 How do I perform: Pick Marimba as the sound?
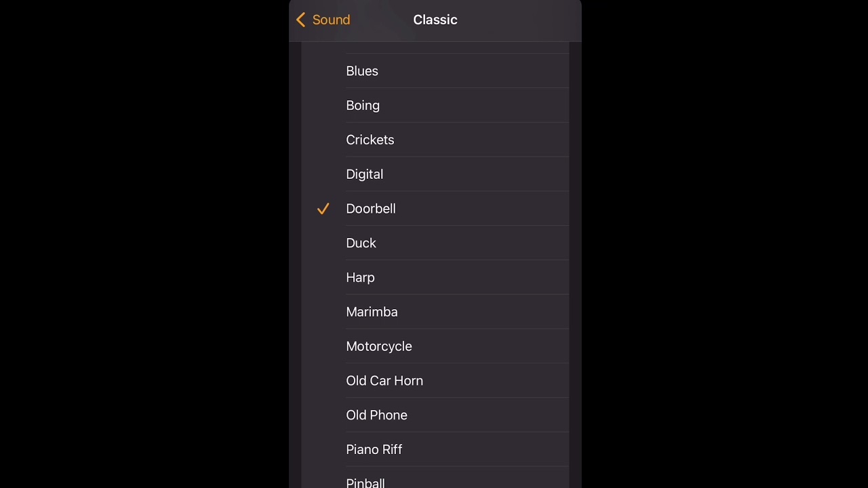[x=372, y=312]
